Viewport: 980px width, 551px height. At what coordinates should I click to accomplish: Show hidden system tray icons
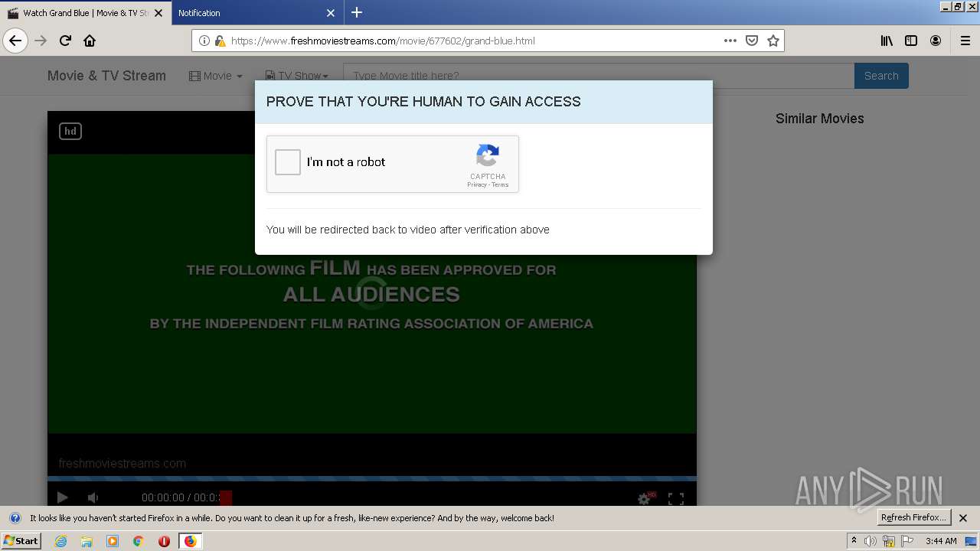pyautogui.click(x=854, y=541)
